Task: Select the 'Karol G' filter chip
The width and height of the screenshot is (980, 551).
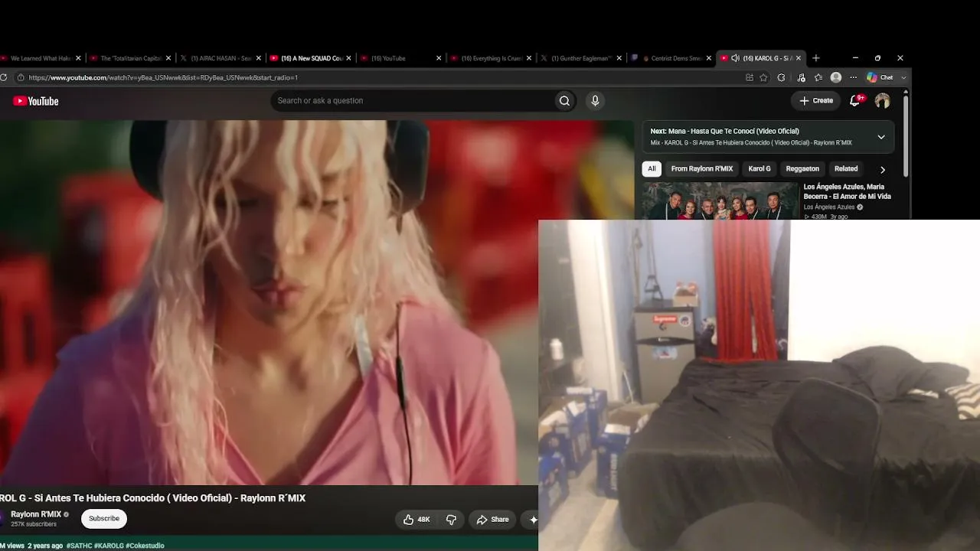Action: click(x=759, y=168)
